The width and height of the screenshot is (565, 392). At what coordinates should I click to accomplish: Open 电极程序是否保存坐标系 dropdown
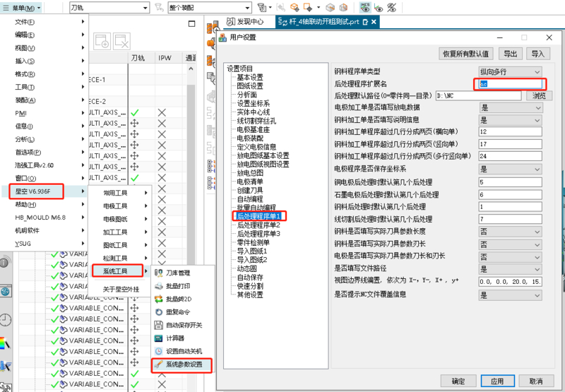(x=510, y=170)
